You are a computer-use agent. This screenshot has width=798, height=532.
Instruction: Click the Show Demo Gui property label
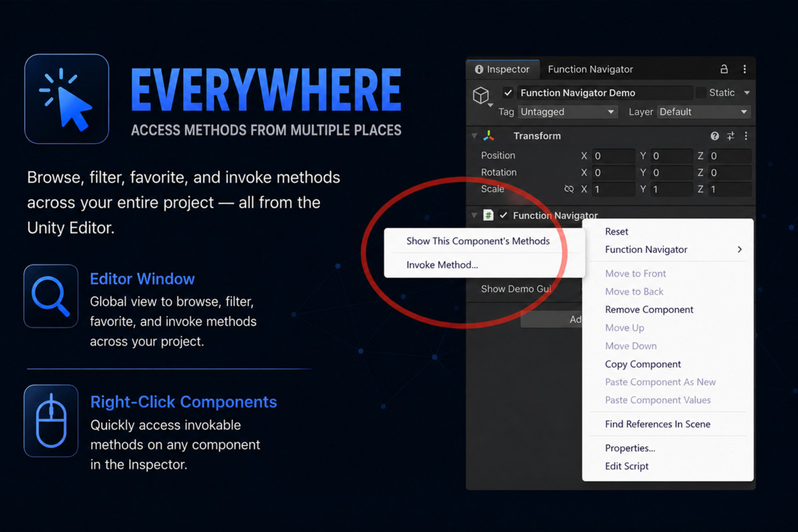(x=517, y=289)
